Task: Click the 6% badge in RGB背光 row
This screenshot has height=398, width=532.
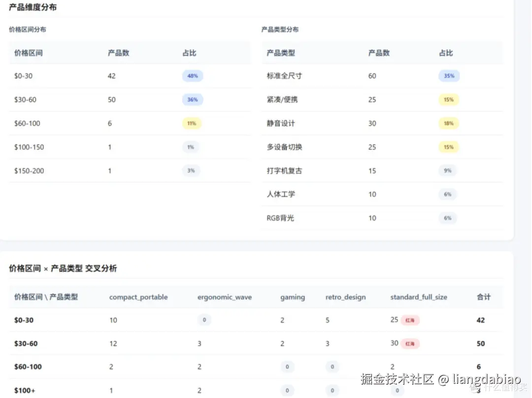Action: coord(447,218)
